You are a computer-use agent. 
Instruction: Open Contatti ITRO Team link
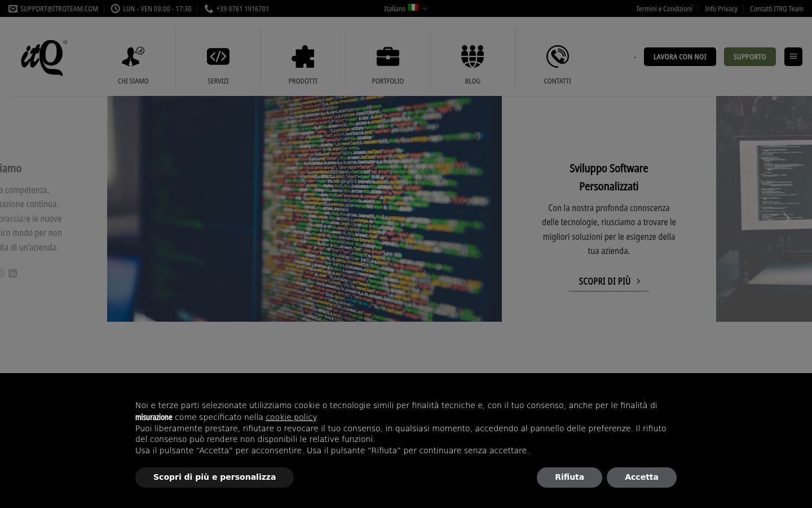pos(776,8)
